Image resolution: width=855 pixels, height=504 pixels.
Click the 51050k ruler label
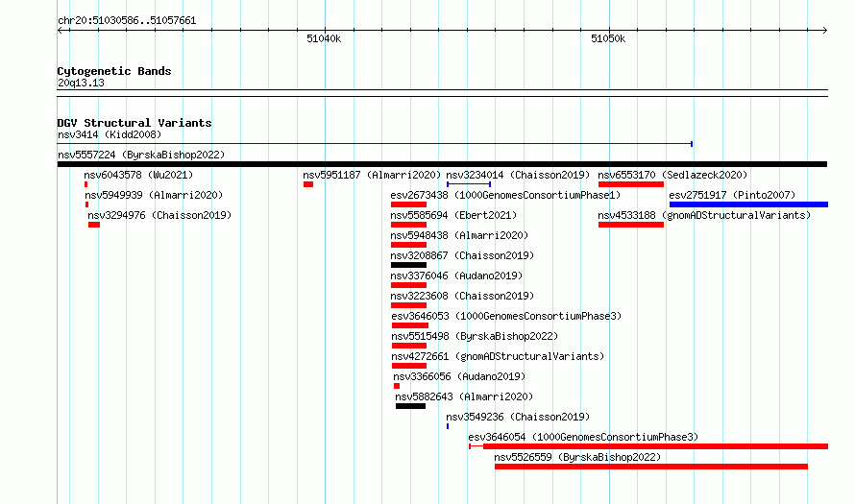pyautogui.click(x=608, y=38)
